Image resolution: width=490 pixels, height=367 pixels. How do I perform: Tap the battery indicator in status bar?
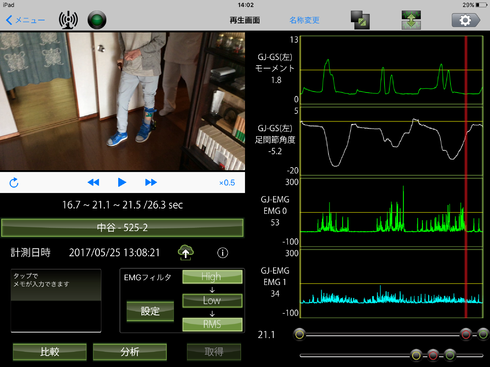click(x=481, y=5)
